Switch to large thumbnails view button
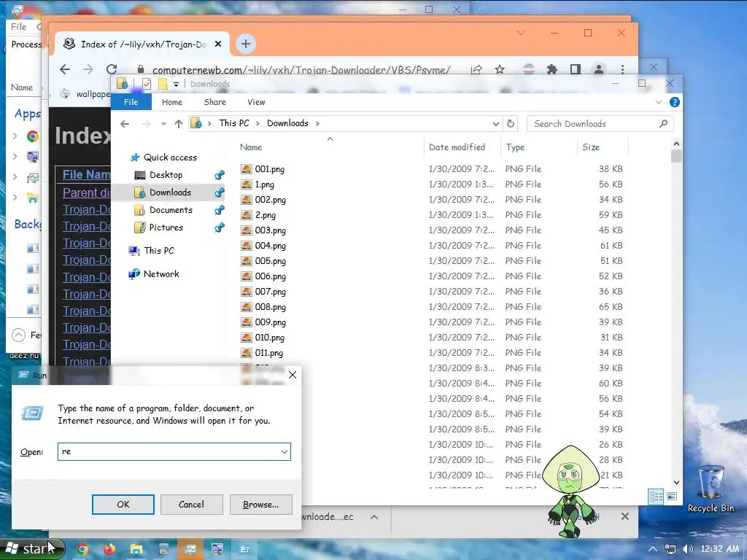747x560 pixels. (x=672, y=497)
